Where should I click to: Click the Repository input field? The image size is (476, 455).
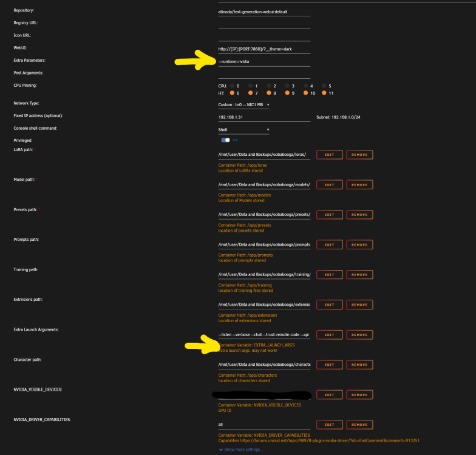tap(264, 12)
